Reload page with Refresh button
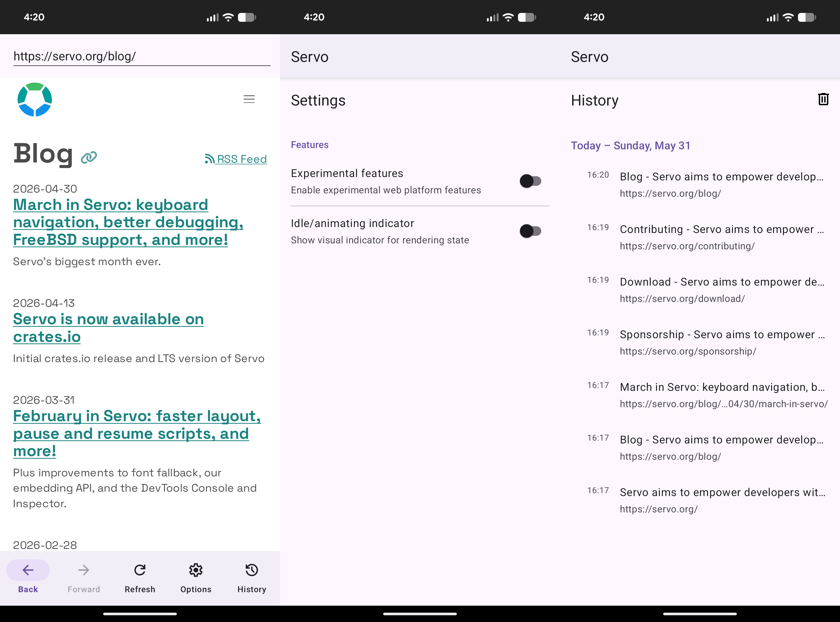Image resolution: width=840 pixels, height=622 pixels. tap(140, 578)
